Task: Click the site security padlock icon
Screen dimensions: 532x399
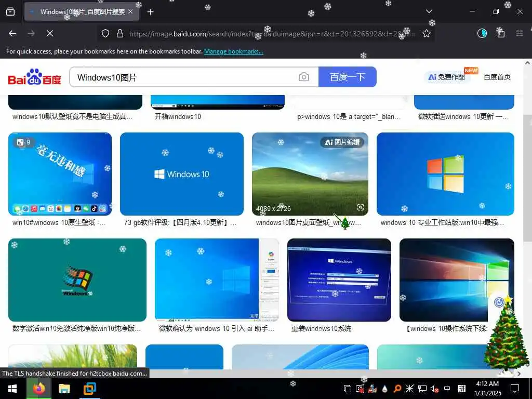Action: coord(120,33)
